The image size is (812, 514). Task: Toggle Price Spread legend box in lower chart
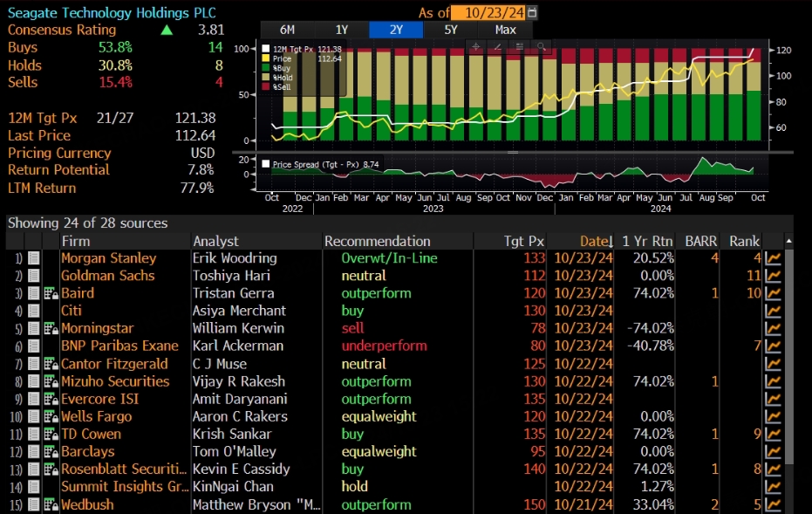[x=266, y=163]
